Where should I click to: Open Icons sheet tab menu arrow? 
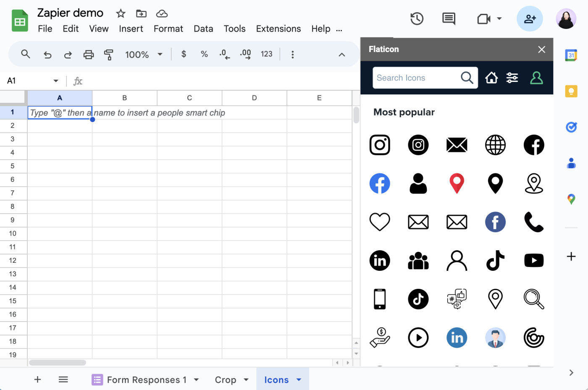click(299, 380)
